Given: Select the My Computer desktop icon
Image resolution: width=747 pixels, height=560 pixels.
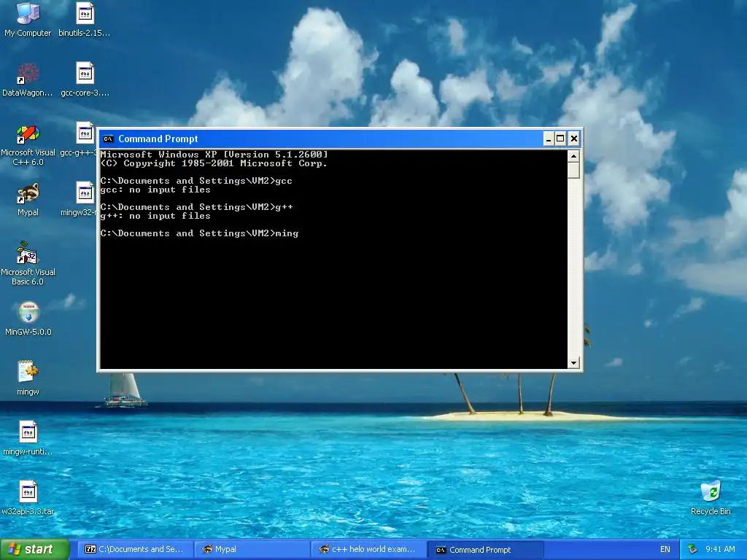Looking at the screenshot, I should pyautogui.click(x=28, y=13).
